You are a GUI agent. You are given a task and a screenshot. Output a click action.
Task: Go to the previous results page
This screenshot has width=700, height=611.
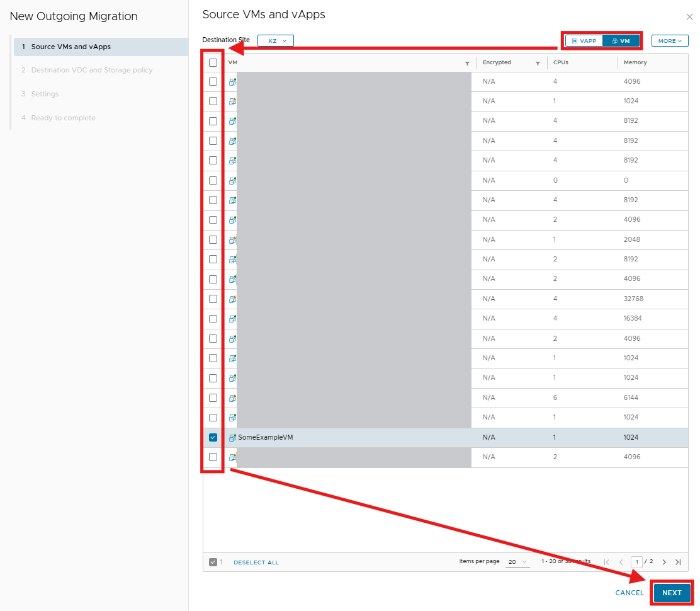[x=621, y=562]
